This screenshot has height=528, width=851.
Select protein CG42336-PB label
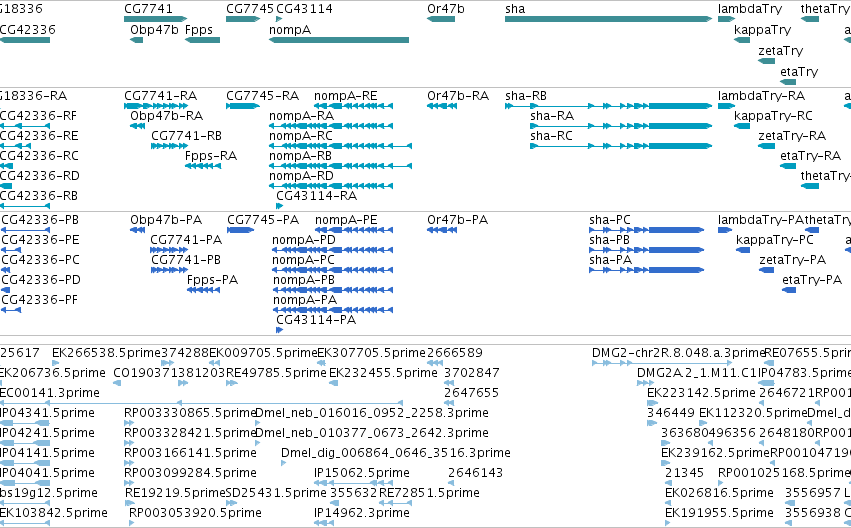[x=40, y=220]
